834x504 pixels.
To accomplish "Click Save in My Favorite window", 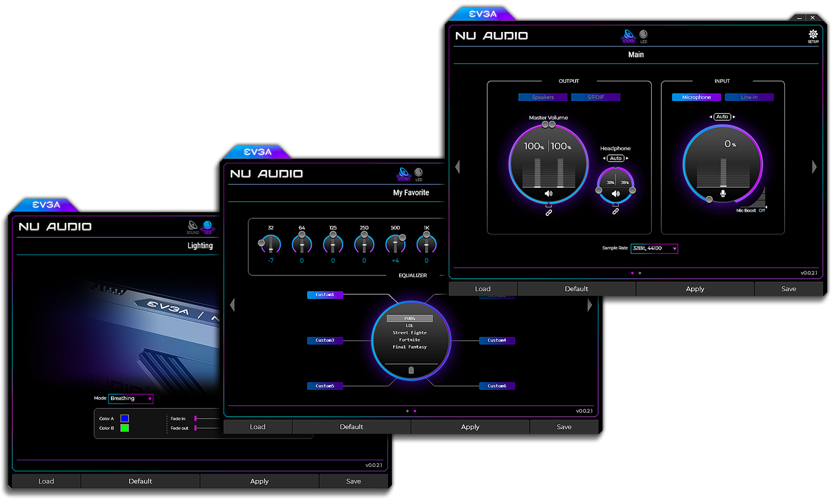I will tap(564, 427).
